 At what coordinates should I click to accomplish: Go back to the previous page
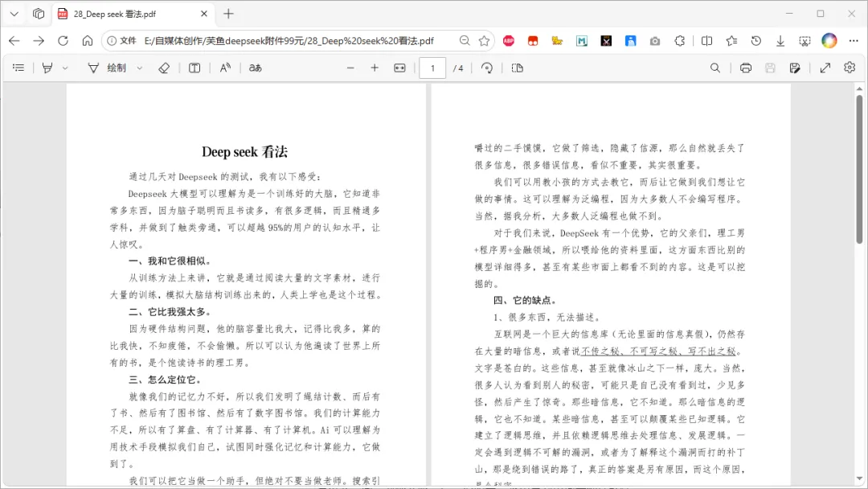14,40
